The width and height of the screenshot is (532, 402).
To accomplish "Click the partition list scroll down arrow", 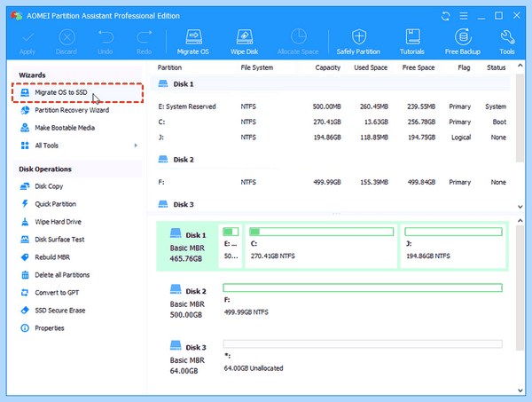I will coord(520,207).
